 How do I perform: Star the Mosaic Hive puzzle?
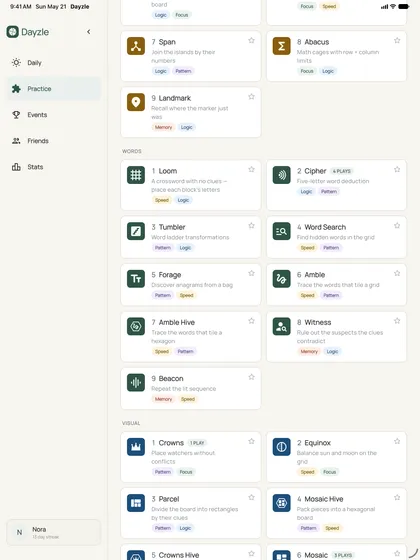tap(397, 497)
